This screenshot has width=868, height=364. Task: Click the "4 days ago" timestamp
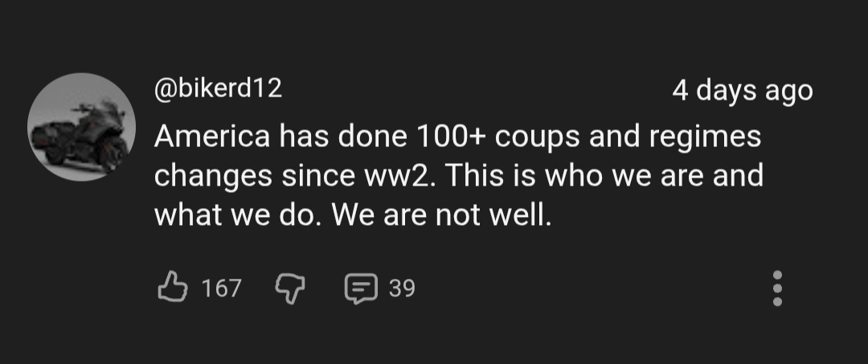click(x=742, y=91)
